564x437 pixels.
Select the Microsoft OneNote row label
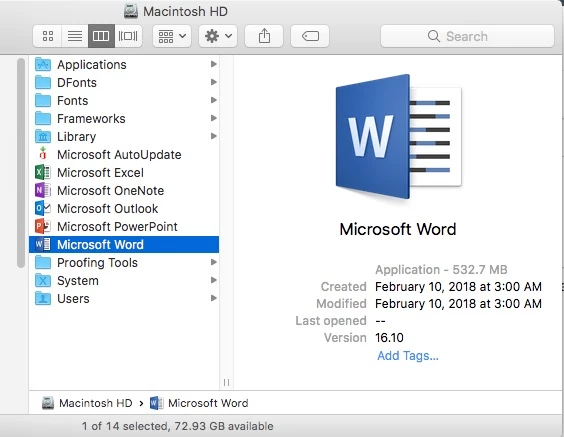coord(110,191)
